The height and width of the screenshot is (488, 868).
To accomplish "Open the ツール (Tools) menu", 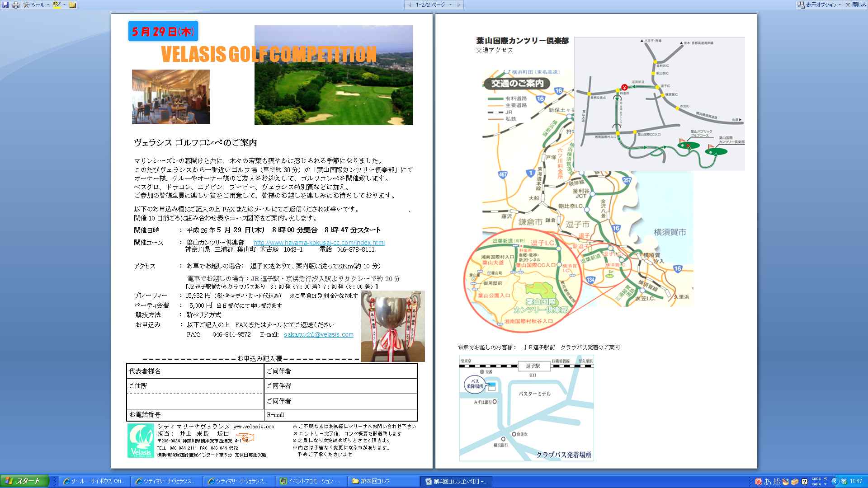I will click(36, 5).
